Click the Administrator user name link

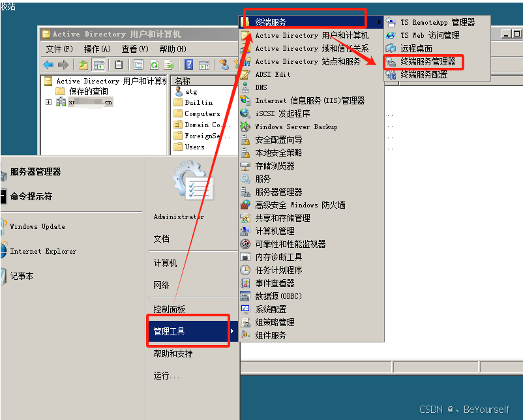[x=179, y=217]
